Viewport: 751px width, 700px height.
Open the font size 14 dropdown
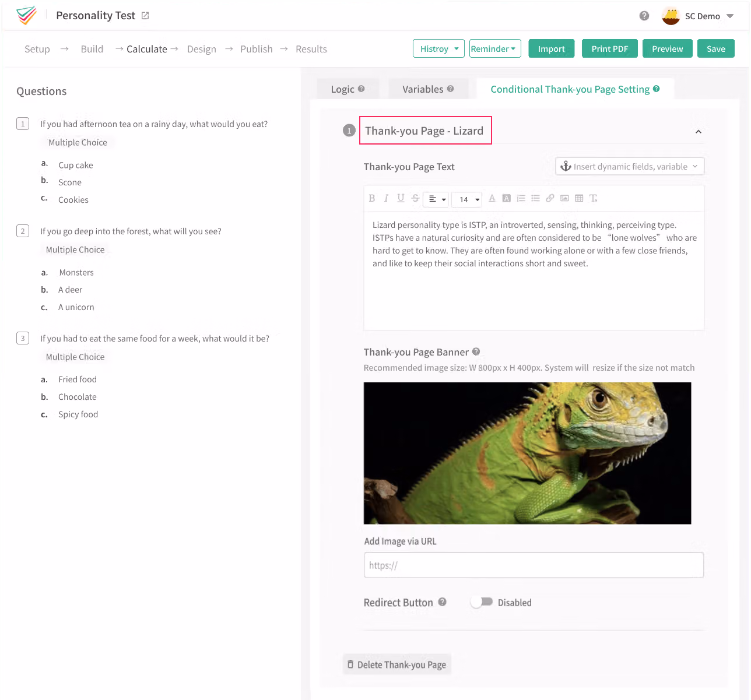[x=467, y=199]
